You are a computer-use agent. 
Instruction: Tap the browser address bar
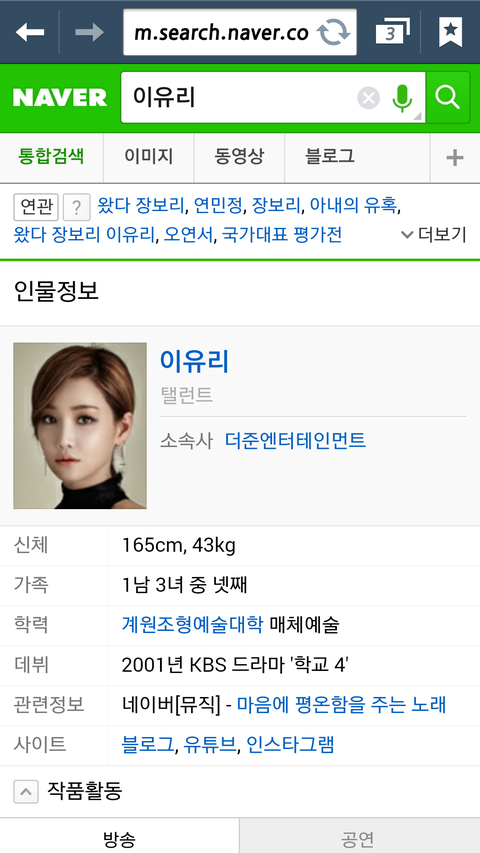pyautogui.click(x=220, y=32)
